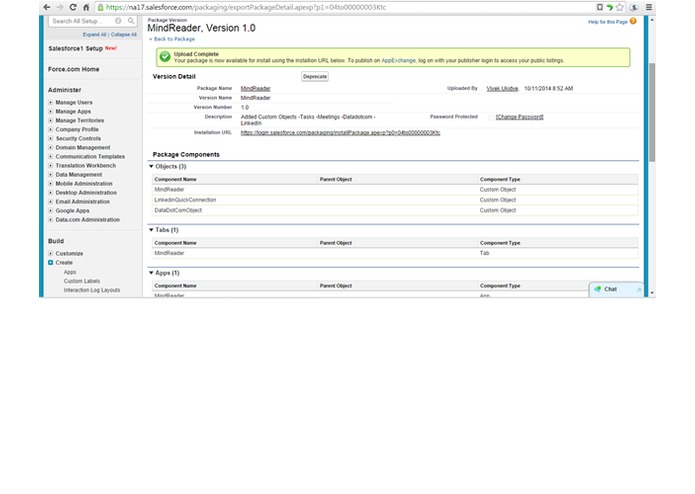Go back using browser back arrow
Image resolution: width=695 pixels, height=494 pixels.
[47, 7]
